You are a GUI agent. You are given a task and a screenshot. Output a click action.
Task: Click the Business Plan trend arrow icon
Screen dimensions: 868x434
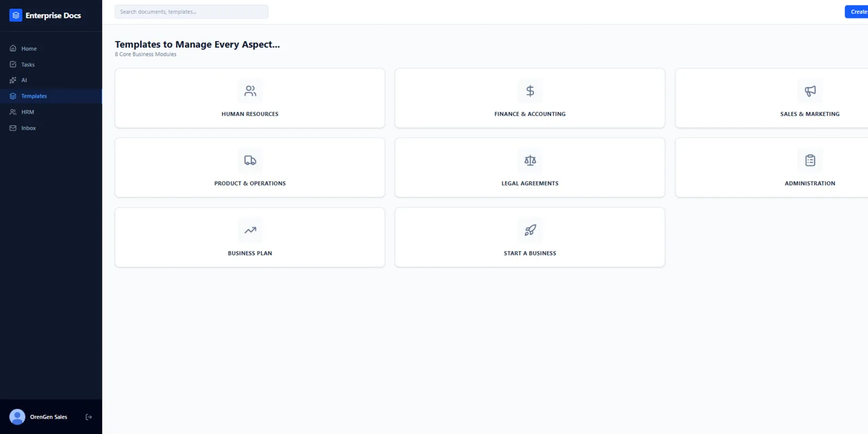250,230
